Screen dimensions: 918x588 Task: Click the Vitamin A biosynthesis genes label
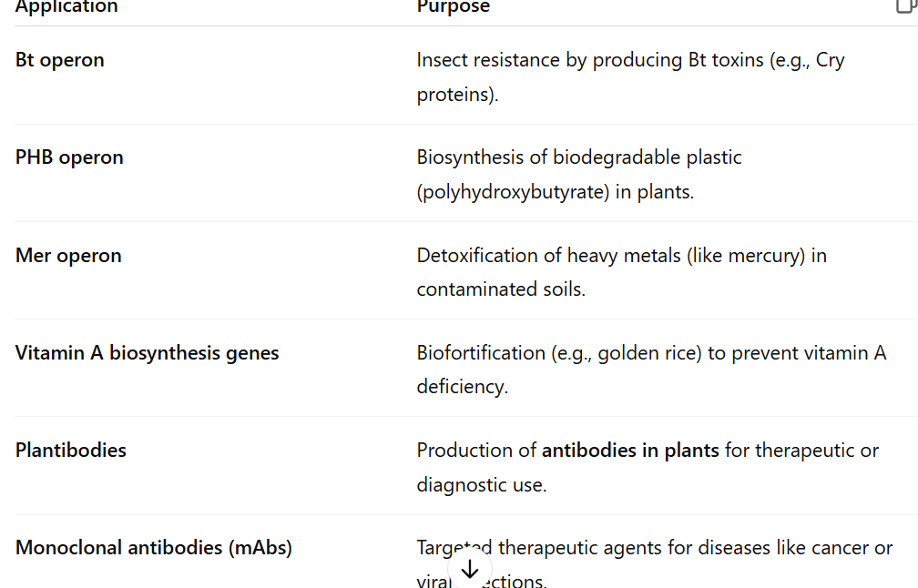click(x=147, y=353)
